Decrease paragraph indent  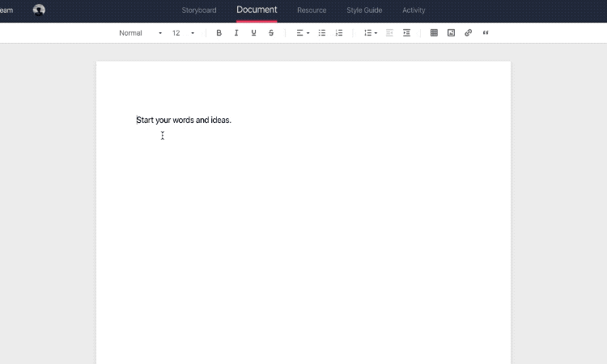click(x=389, y=33)
